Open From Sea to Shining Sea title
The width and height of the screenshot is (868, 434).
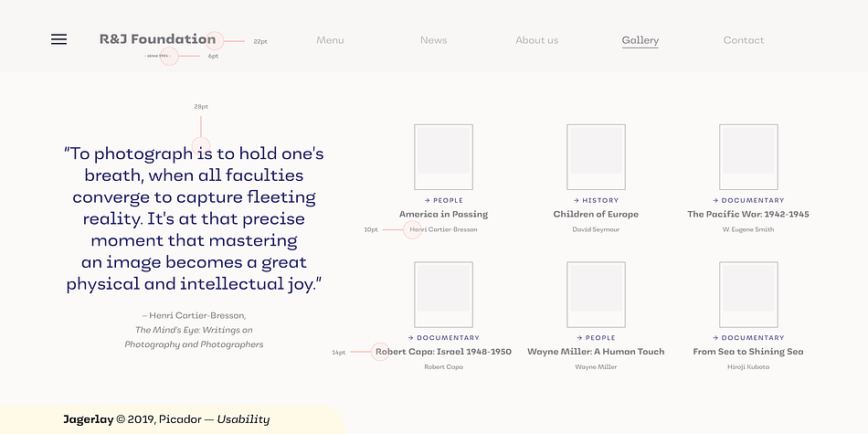click(748, 352)
